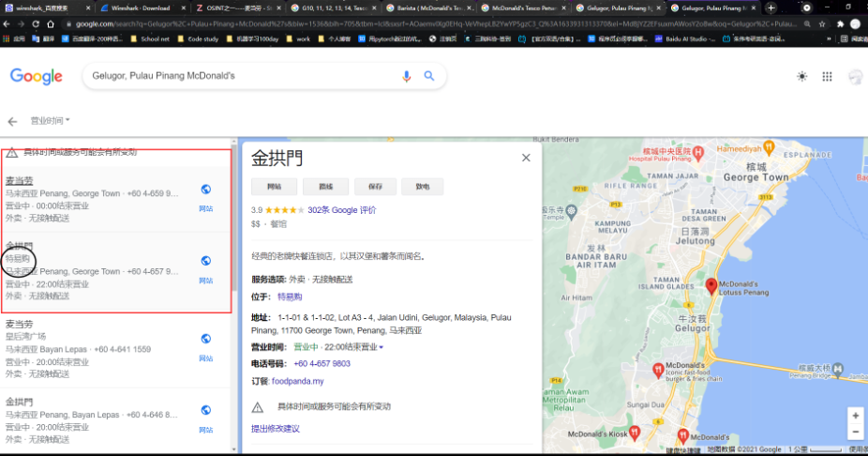Open the 营业时间 filter dropdown
This screenshot has height=456, width=868.
point(50,121)
